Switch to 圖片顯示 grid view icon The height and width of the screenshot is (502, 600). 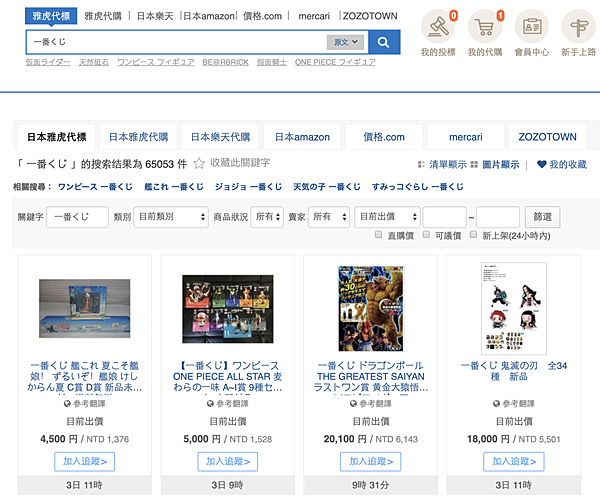(474, 165)
